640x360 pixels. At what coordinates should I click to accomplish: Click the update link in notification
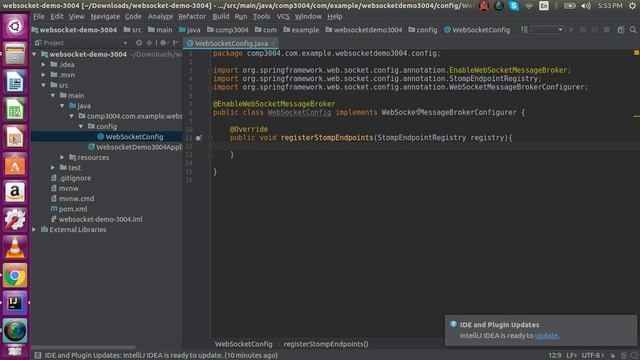point(547,336)
